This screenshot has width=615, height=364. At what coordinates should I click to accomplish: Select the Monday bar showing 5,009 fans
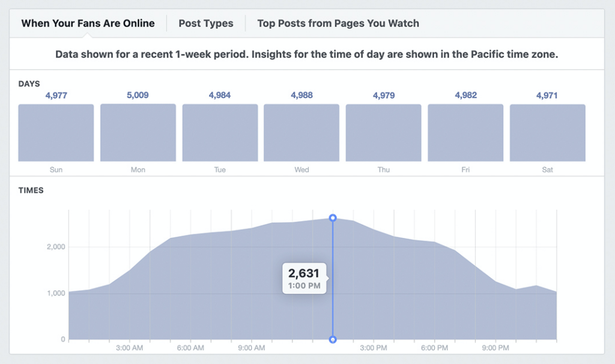coord(138,132)
